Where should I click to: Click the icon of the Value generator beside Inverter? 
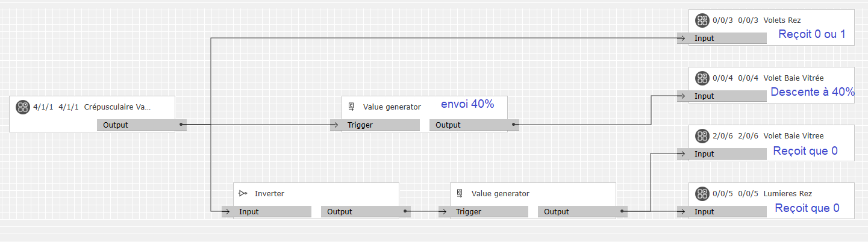click(460, 194)
